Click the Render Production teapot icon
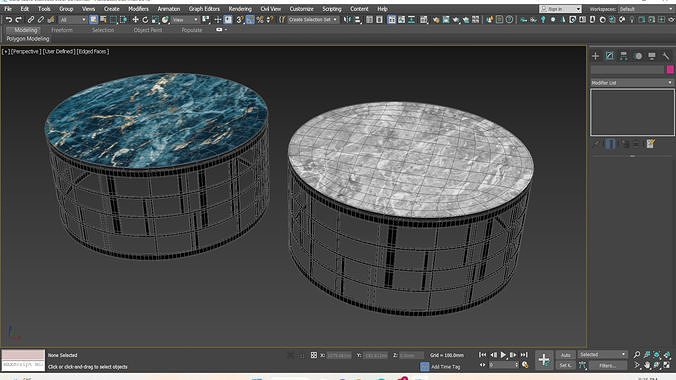 tap(466, 20)
